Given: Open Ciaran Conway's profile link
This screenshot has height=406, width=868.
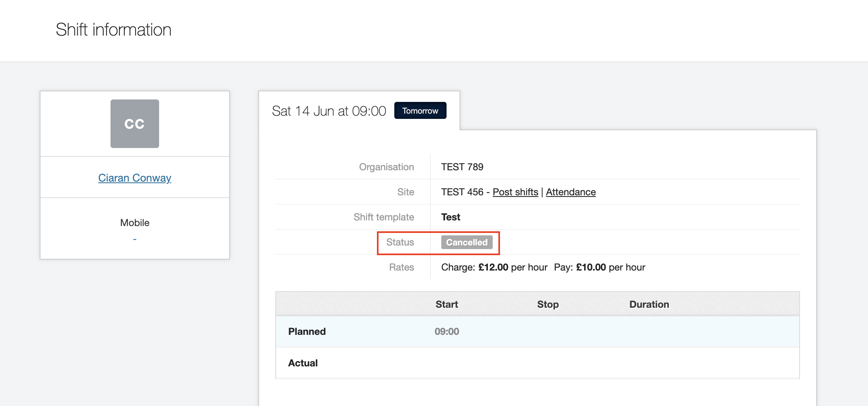Looking at the screenshot, I should [x=134, y=178].
